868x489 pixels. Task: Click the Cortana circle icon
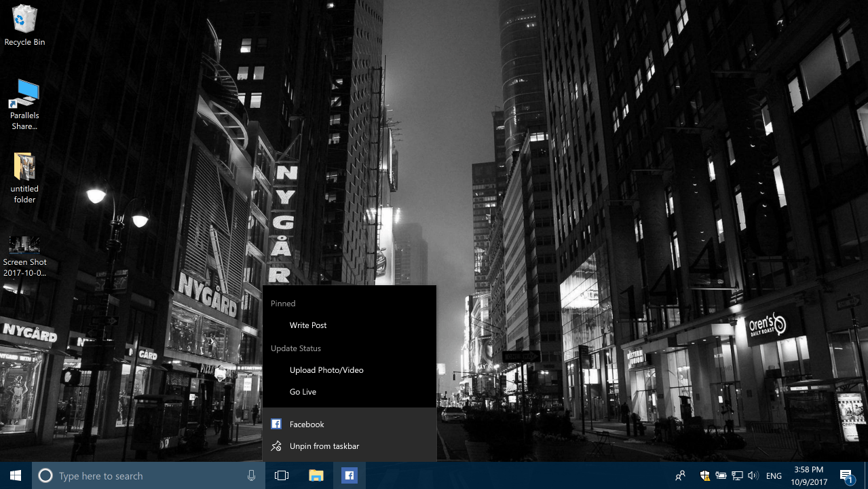[45, 476]
